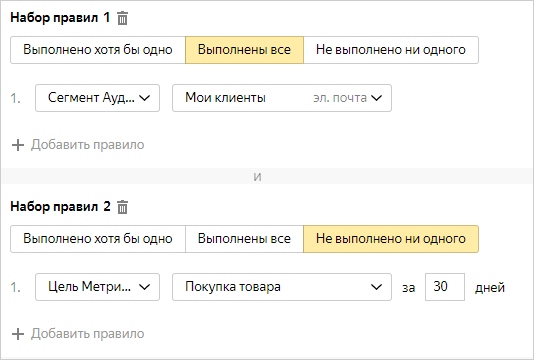The image size is (534, 360).
Task: Open 'Сегмент Ауд...' type dropdown
Action: [x=97, y=98]
